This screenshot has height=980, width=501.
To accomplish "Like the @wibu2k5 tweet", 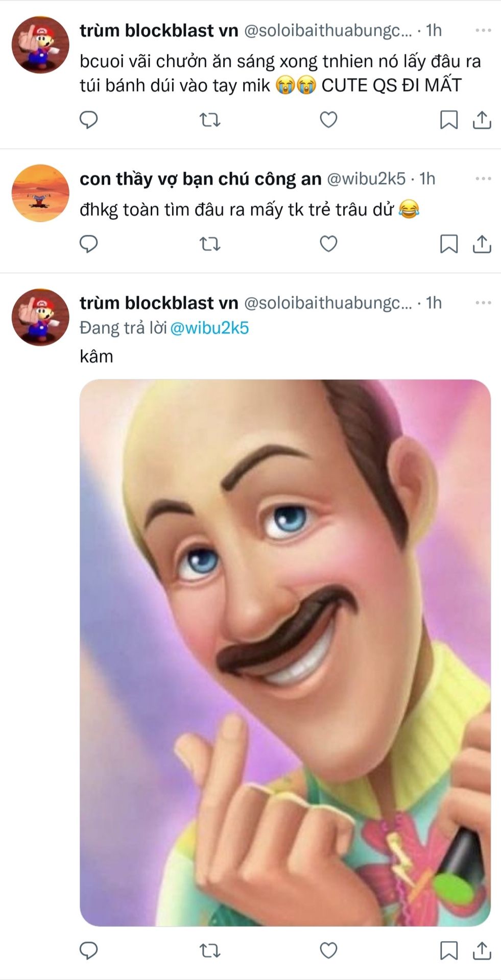I will [x=328, y=244].
